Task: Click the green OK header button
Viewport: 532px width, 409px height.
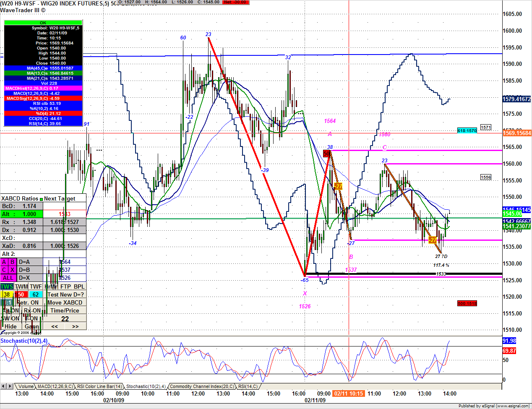Action: point(43,23)
